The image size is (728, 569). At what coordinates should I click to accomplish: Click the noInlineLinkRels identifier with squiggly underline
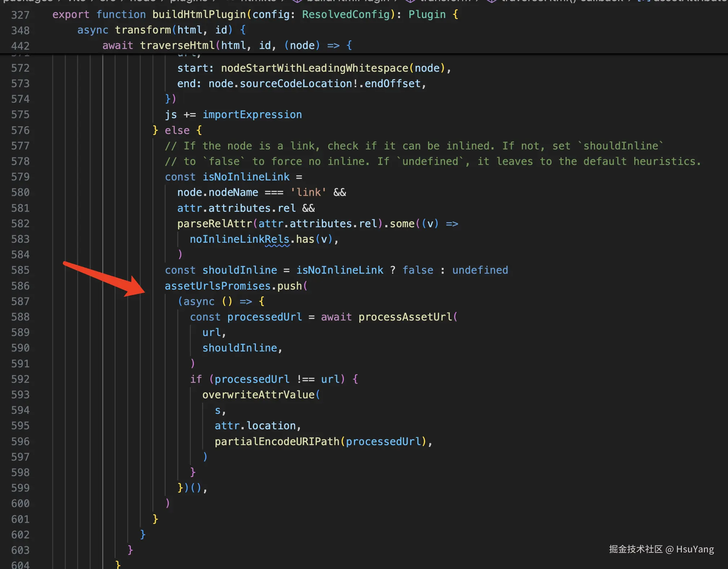(239, 239)
